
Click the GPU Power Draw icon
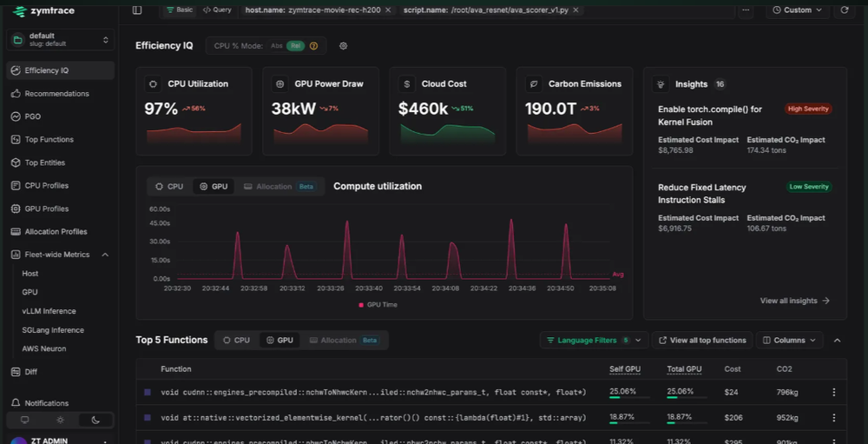pyautogui.click(x=280, y=83)
